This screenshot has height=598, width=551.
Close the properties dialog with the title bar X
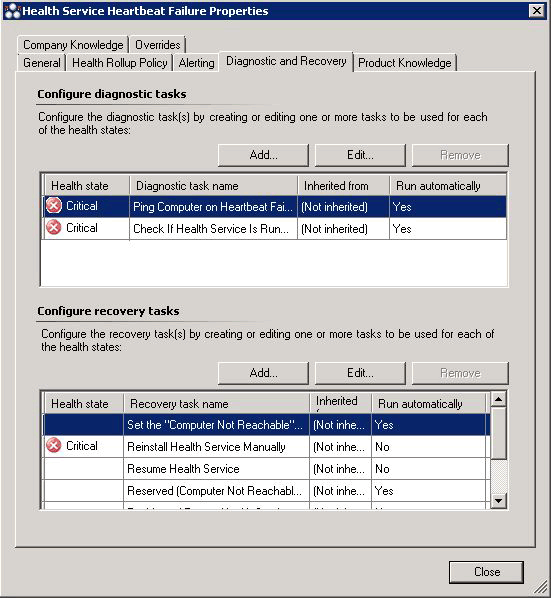coord(537,11)
